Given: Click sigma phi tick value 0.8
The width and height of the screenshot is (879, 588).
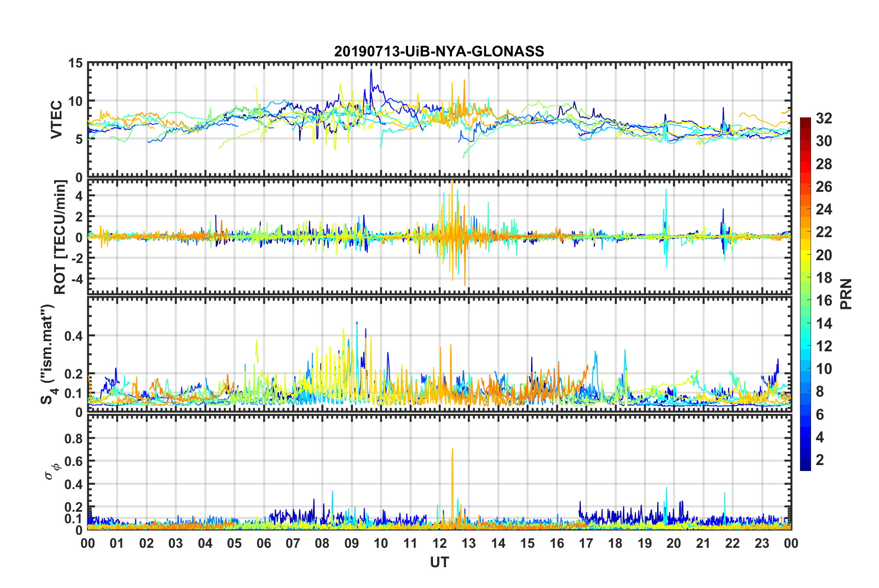Looking at the screenshot, I should tap(73, 438).
